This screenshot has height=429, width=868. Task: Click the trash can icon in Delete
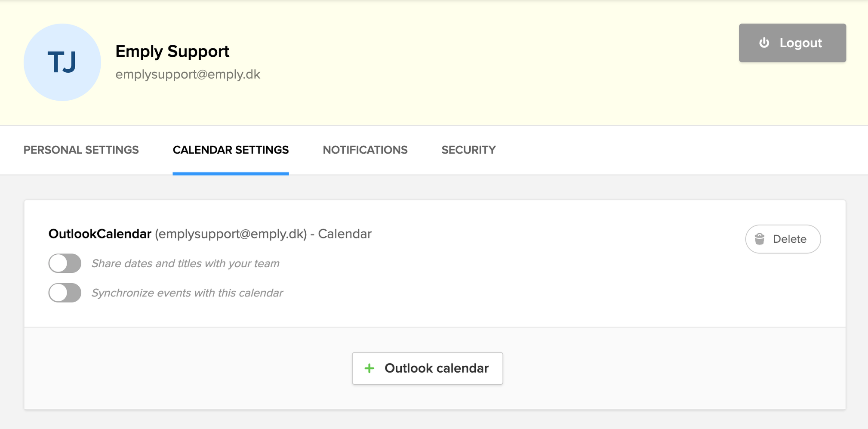760,239
